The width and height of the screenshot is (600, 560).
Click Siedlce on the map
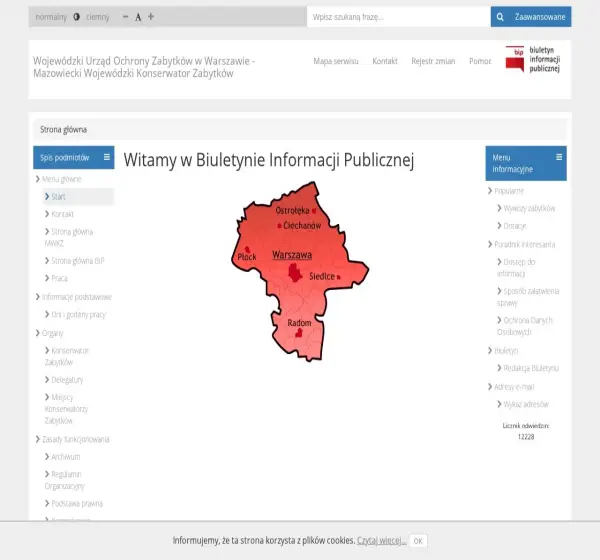tap(322, 276)
